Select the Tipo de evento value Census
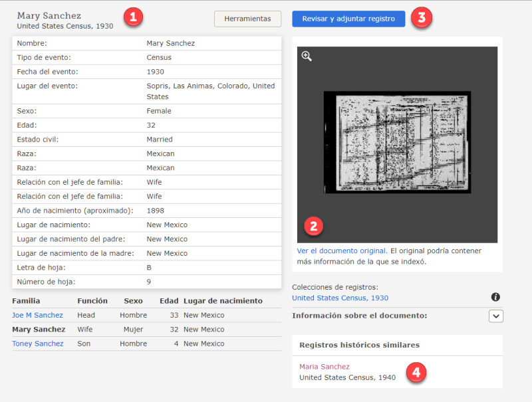This screenshot has width=532, height=402. click(159, 57)
